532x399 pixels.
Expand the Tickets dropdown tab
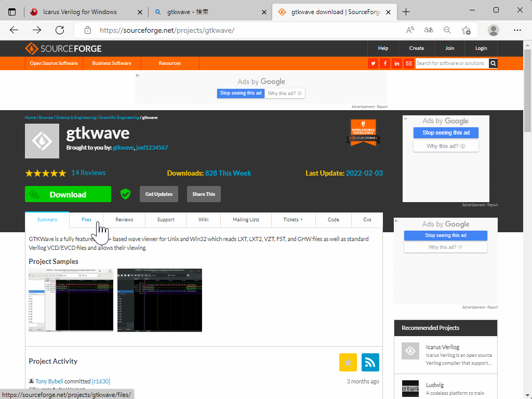(293, 220)
